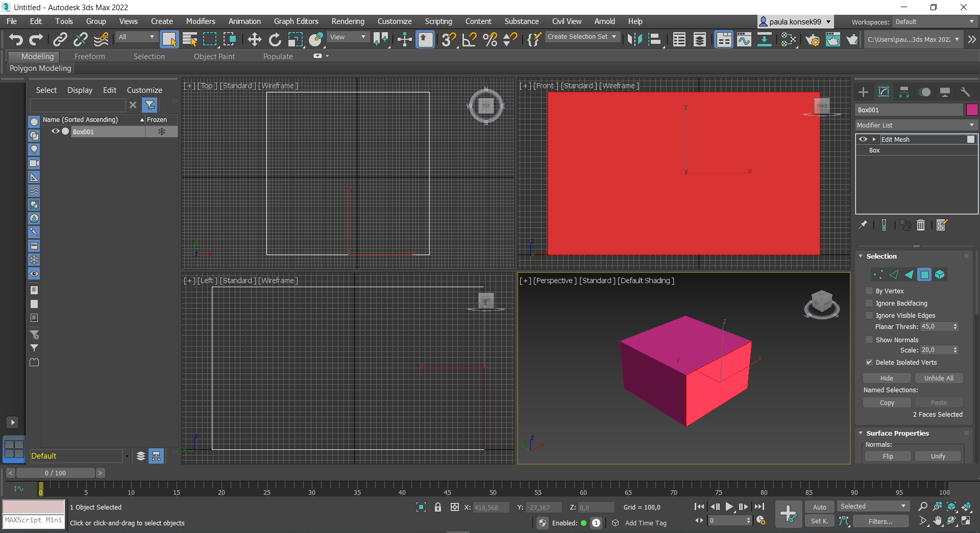Toggle the 3D Snaps icon
The height and width of the screenshot is (533, 980).
point(449,39)
